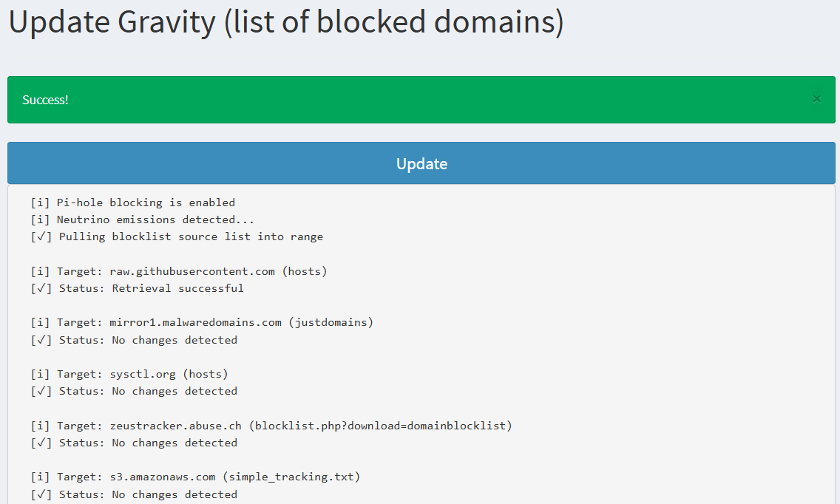Click the sysctl.org (hosts) target line
The width and height of the screenshot is (840, 504).
point(129,374)
